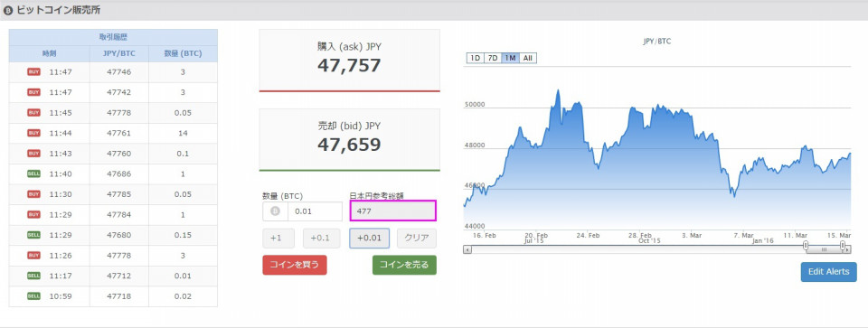Viewport: 868px width, 328px height.
Task: Add +0.01 BTC to the quantity
Action: [369, 239]
